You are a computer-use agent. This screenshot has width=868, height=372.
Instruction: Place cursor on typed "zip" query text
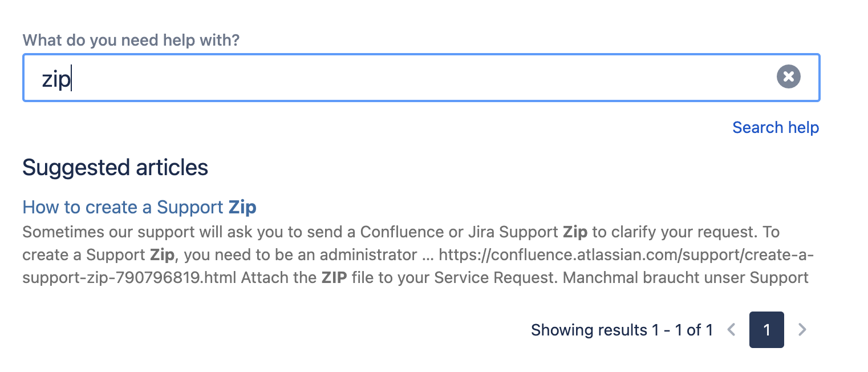point(56,79)
